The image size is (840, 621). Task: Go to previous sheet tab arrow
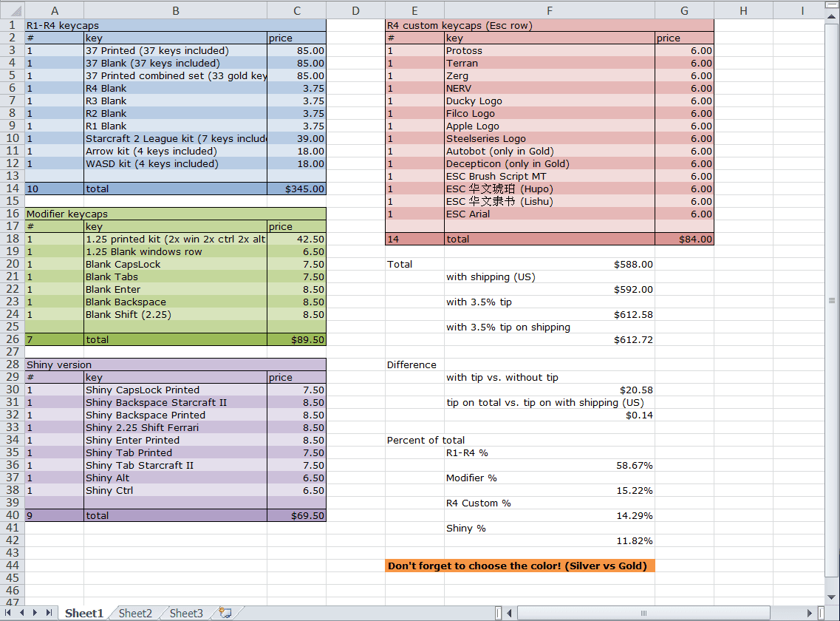click(x=22, y=613)
